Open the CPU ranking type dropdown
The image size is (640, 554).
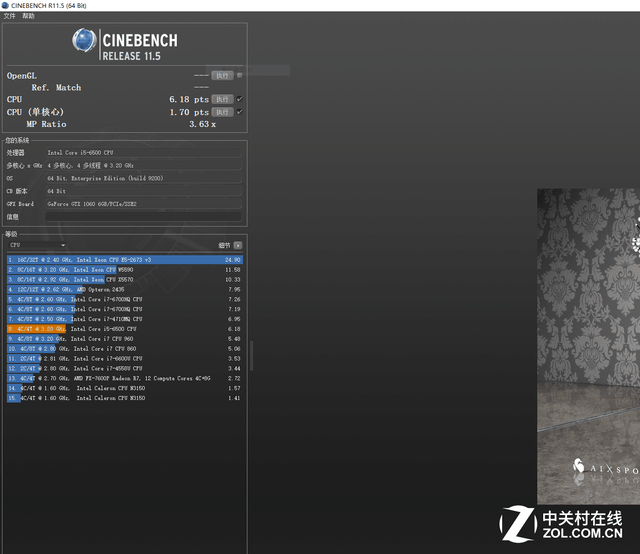coord(37,245)
